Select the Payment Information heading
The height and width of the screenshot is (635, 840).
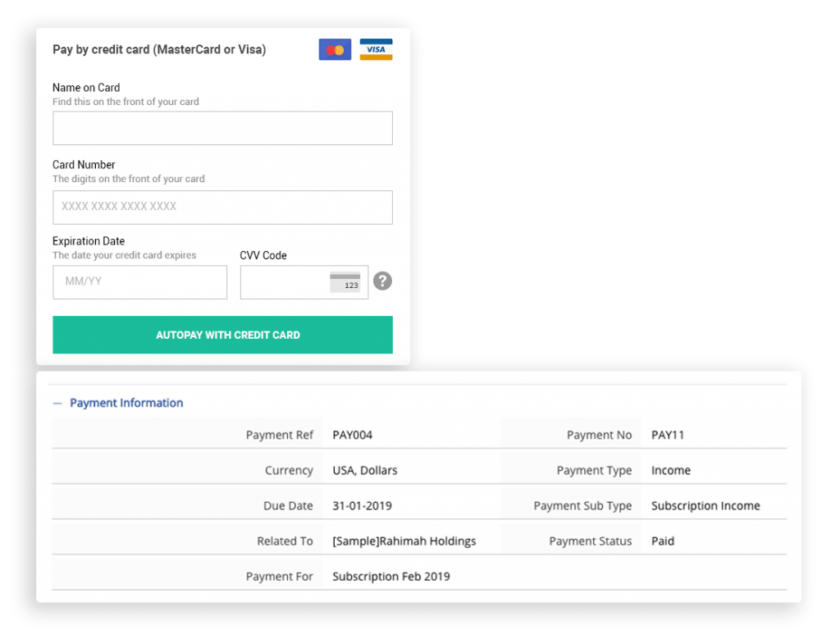(125, 403)
